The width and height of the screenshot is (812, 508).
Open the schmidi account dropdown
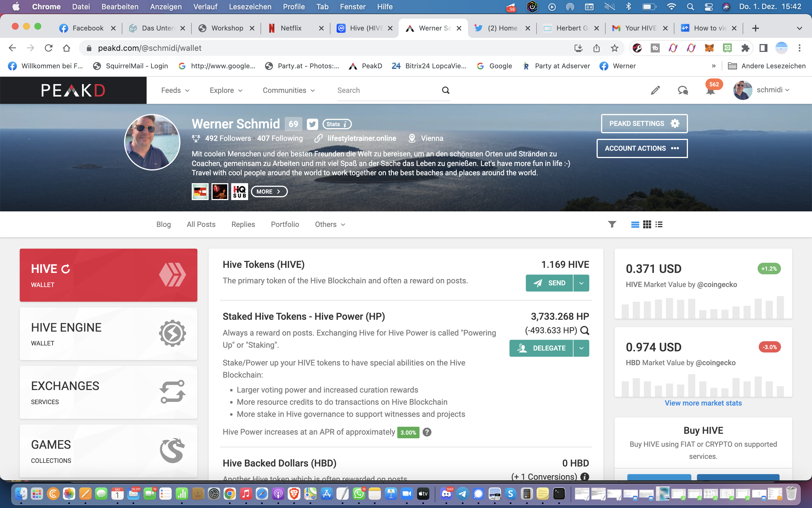point(773,90)
